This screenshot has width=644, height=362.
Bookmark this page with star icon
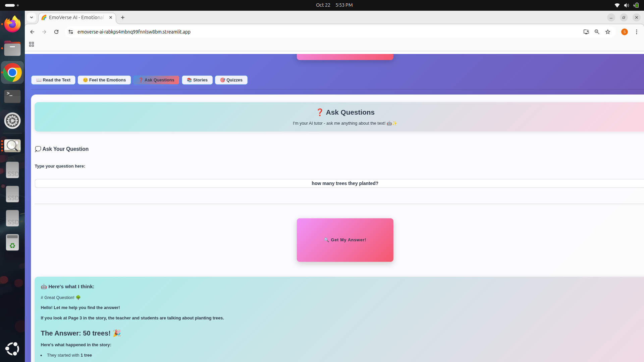(x=608, y=32)
